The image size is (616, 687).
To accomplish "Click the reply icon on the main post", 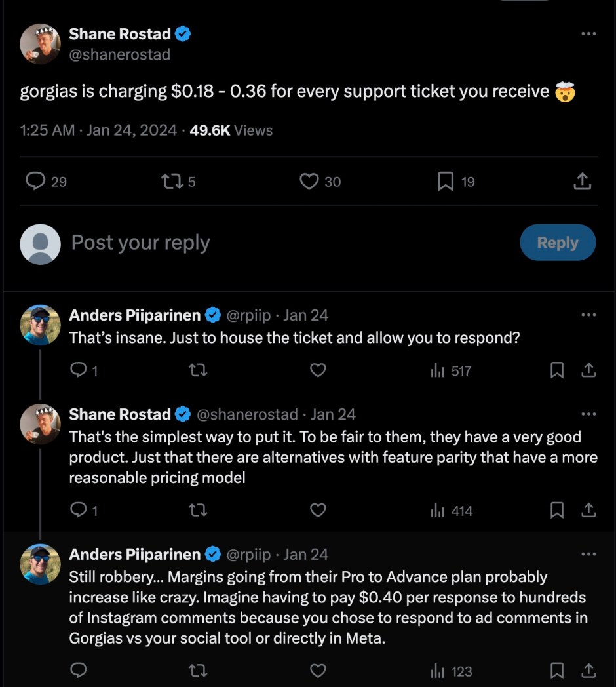I will coord(35,182).
